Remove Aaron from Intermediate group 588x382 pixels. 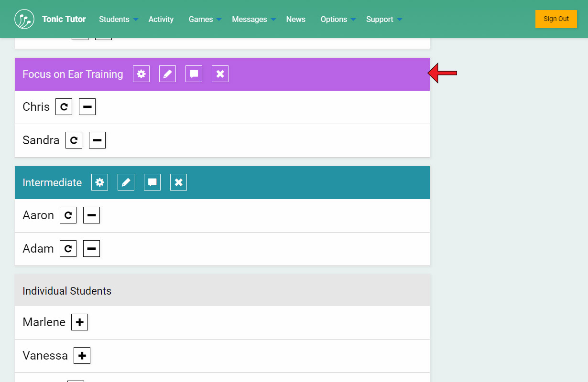point(91,215)
